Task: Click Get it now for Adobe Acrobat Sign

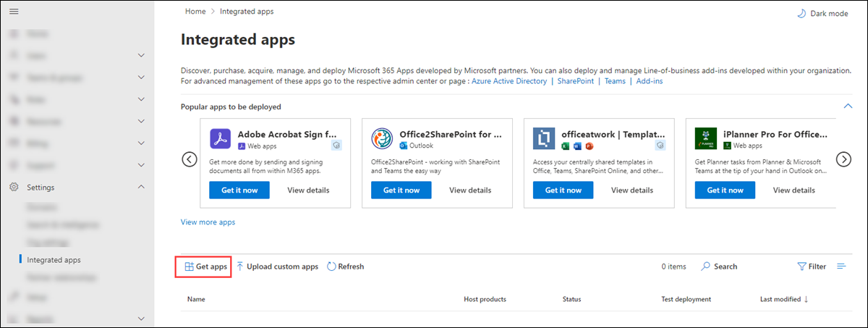Action: (239, 190)
